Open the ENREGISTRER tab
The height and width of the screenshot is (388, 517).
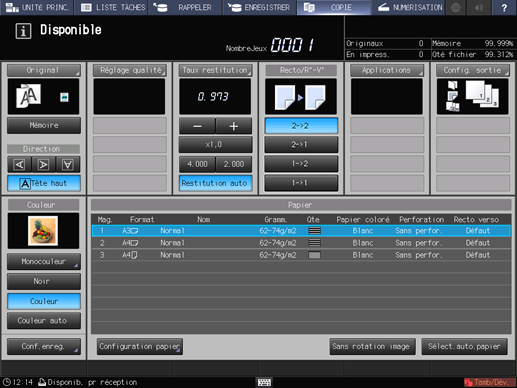260,7
